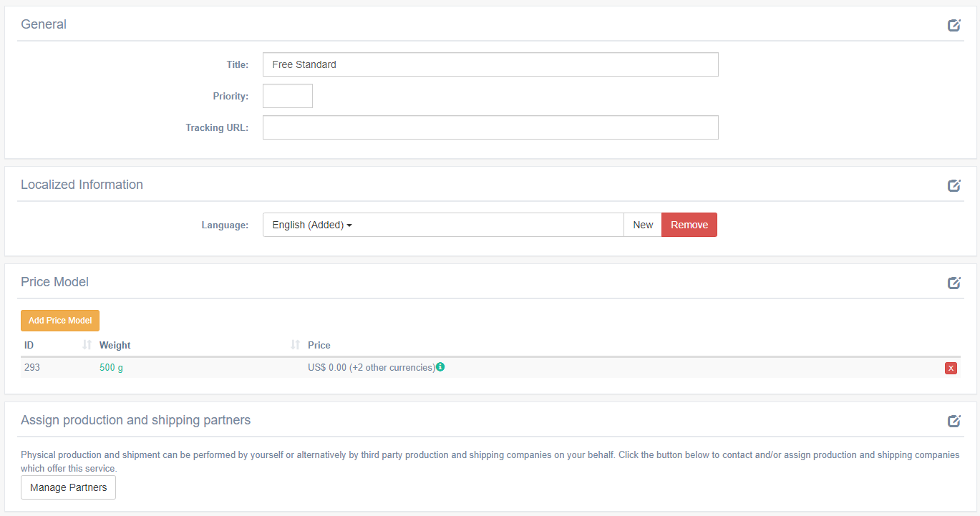Delete price model 293 with red X
980x516 pixels.
click(x=951, y=369)
